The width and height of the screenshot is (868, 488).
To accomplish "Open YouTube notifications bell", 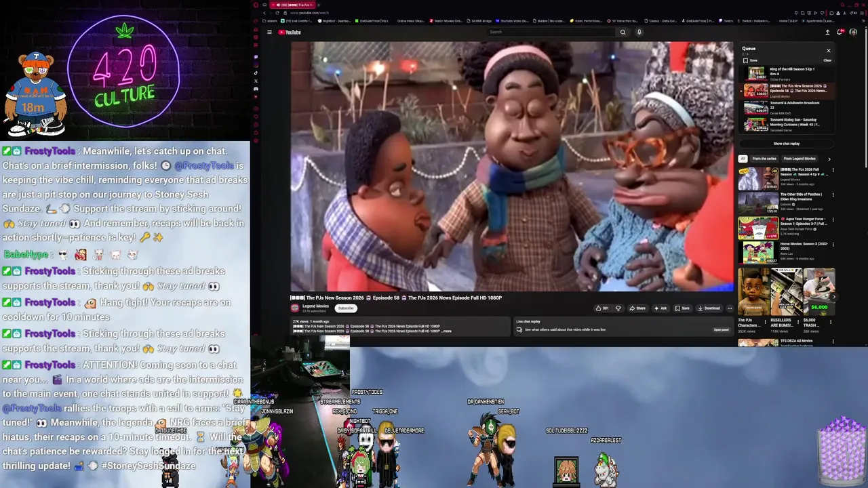I will (841, 32).
